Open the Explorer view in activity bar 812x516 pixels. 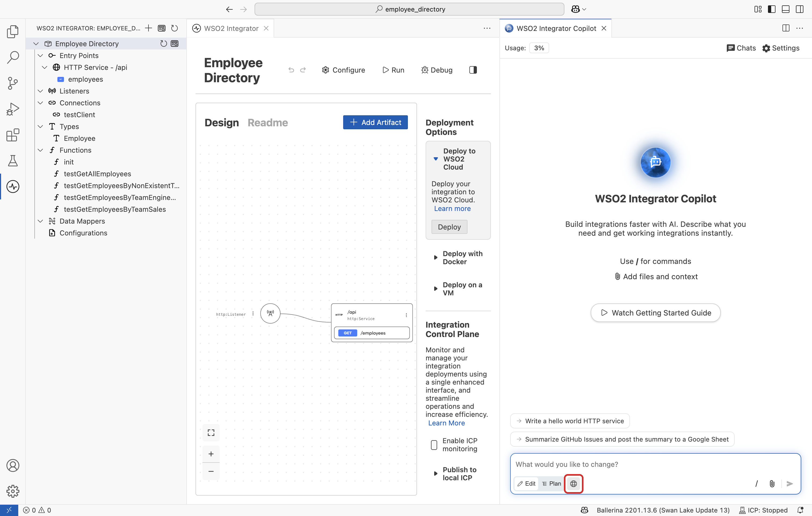[12, 32]
